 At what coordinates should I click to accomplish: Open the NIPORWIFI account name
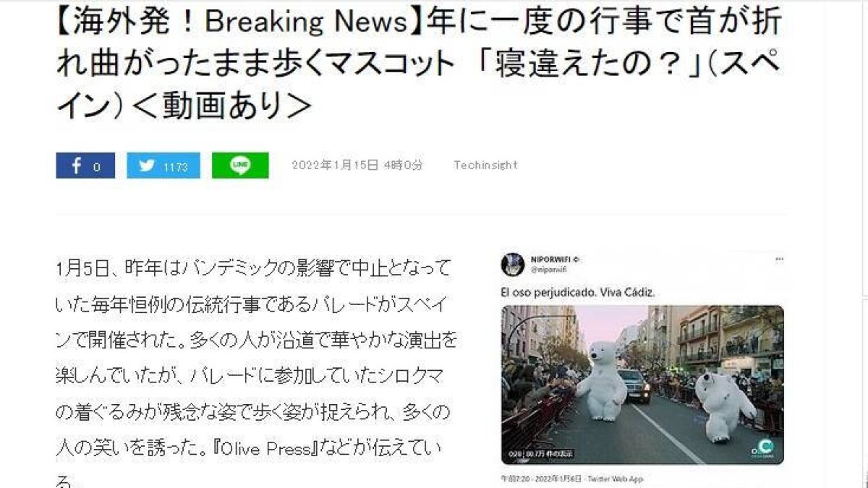click(x=550, y=259)
